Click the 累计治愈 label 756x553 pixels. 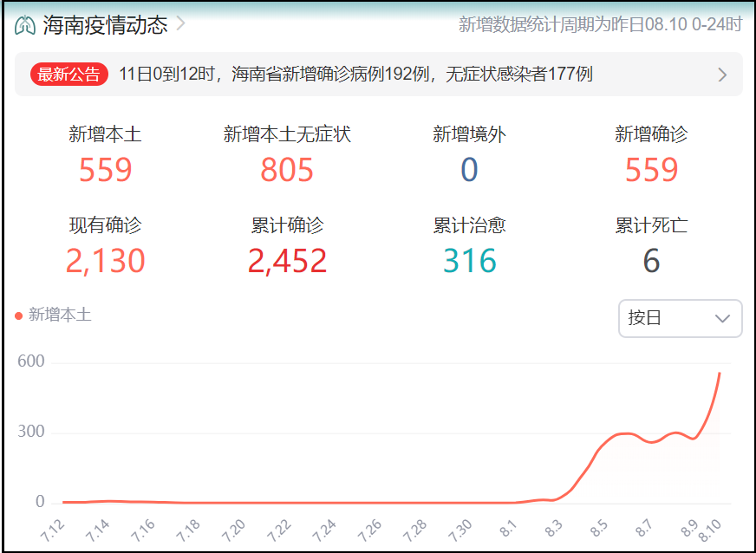(x=469, y=225)
